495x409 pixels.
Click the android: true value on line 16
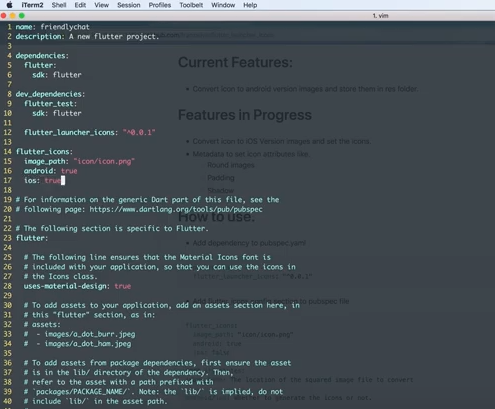click(69, 171)
